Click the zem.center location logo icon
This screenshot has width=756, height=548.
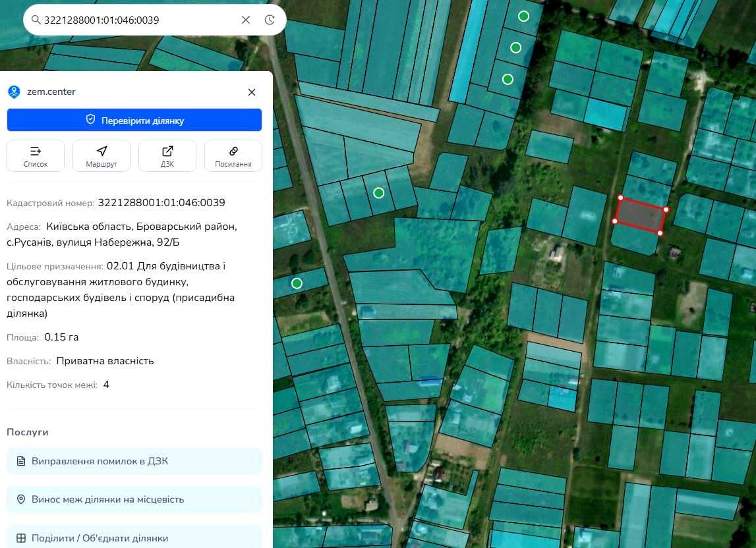pos(14,92)
